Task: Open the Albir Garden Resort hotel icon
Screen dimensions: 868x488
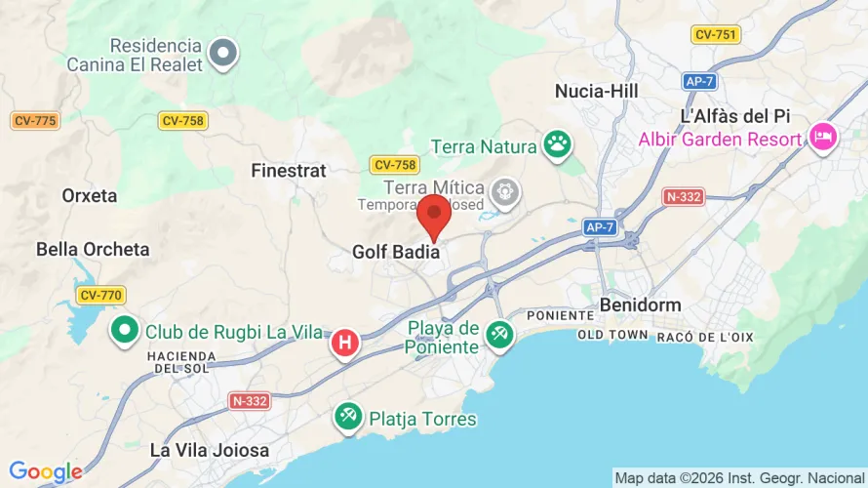Action: click(x=822, y=138)
